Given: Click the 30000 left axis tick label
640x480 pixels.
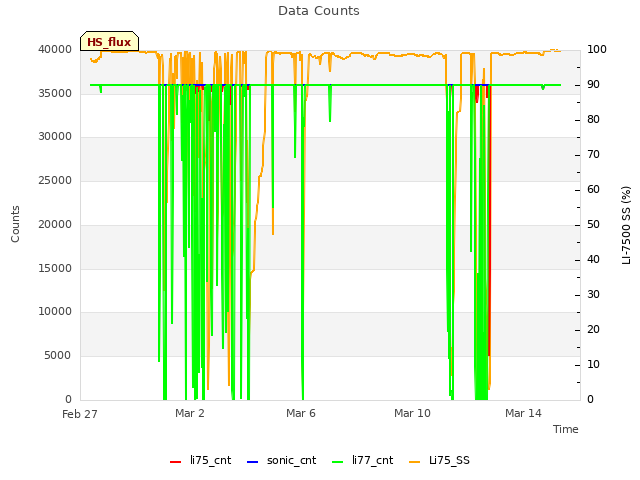Looking at the screenshot, I should [x=55, y=136].
